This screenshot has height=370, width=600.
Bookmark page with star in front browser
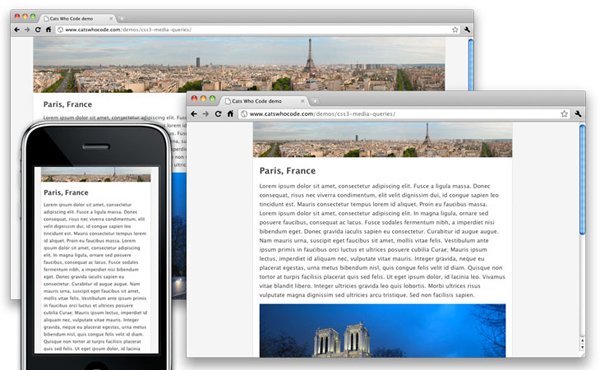click(x=564, y=114)
